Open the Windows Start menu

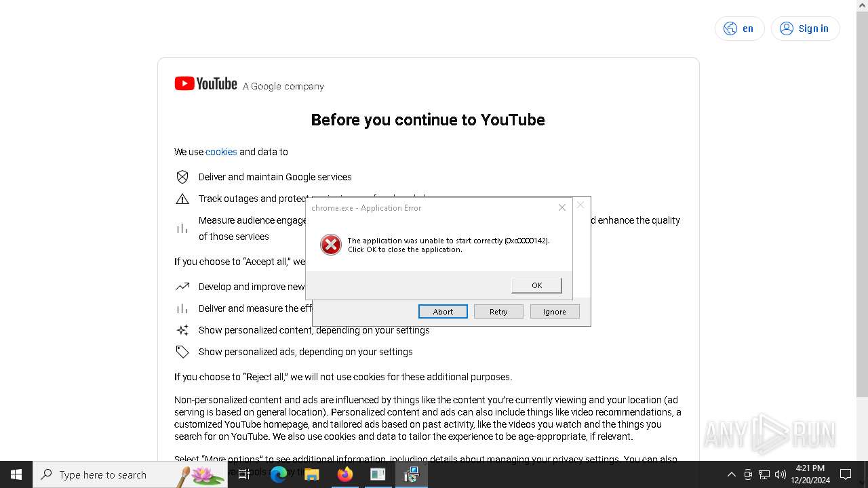pos(16,474)
